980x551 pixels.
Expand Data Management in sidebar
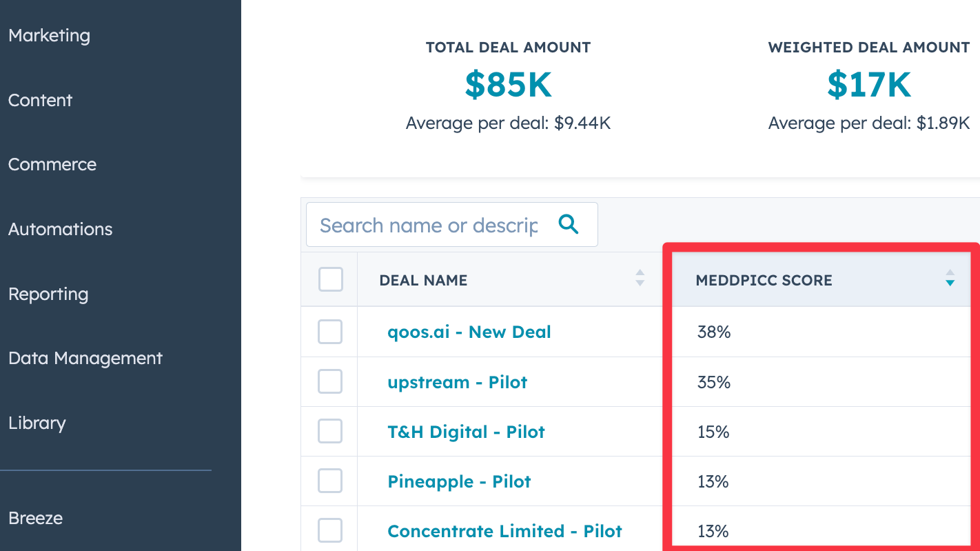pos(85,358)
